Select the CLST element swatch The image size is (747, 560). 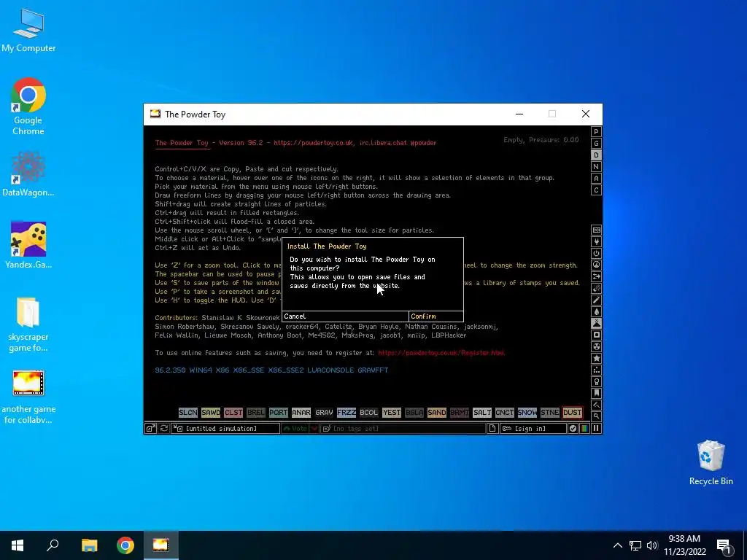click(x=233, y=413)
